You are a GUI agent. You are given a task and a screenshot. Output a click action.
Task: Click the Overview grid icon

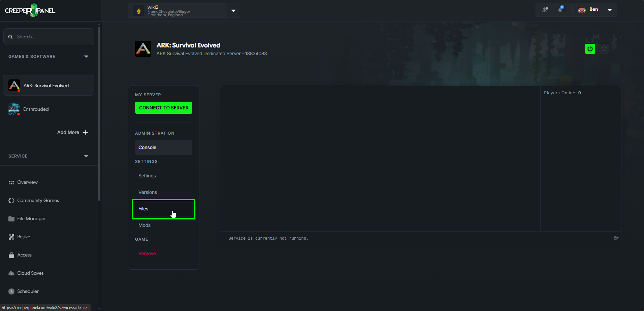click(x=11, y=182)
